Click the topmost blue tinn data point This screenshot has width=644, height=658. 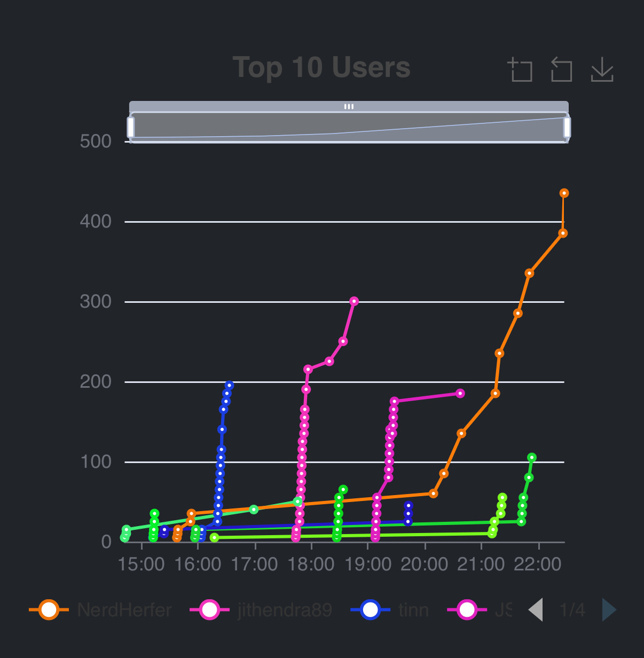[x=229, y=385]
